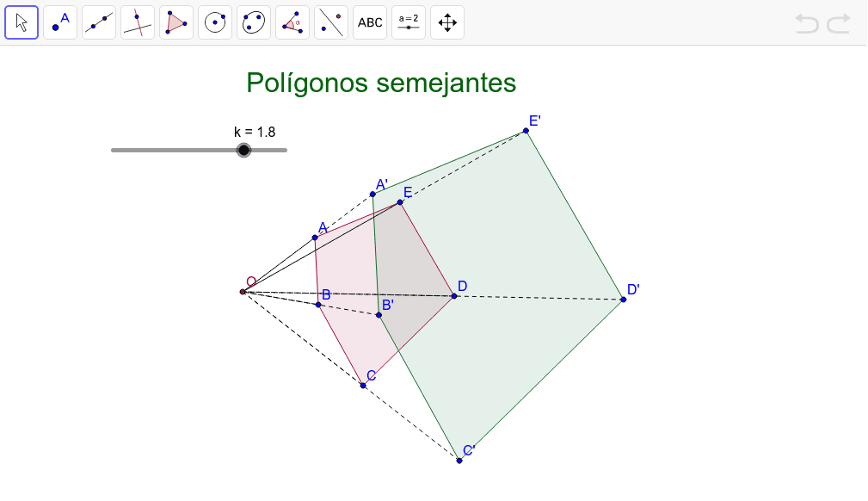Select point E of red polygon
Image resolution: width=868 pixels, height=501 pixels.
point(400,202)
